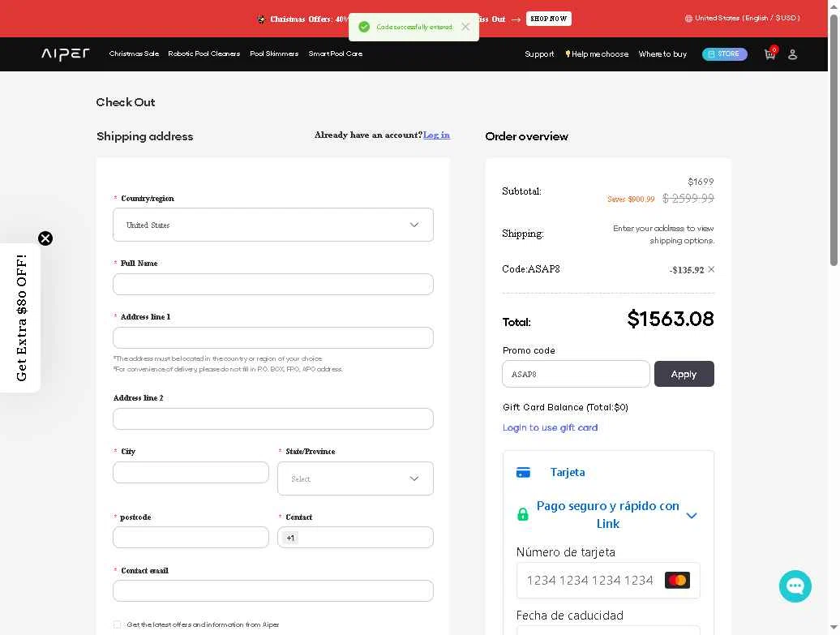Click the lightbulb Help me choose icon
Viewport: 840px width, 635px height.
tap(568, 54)
